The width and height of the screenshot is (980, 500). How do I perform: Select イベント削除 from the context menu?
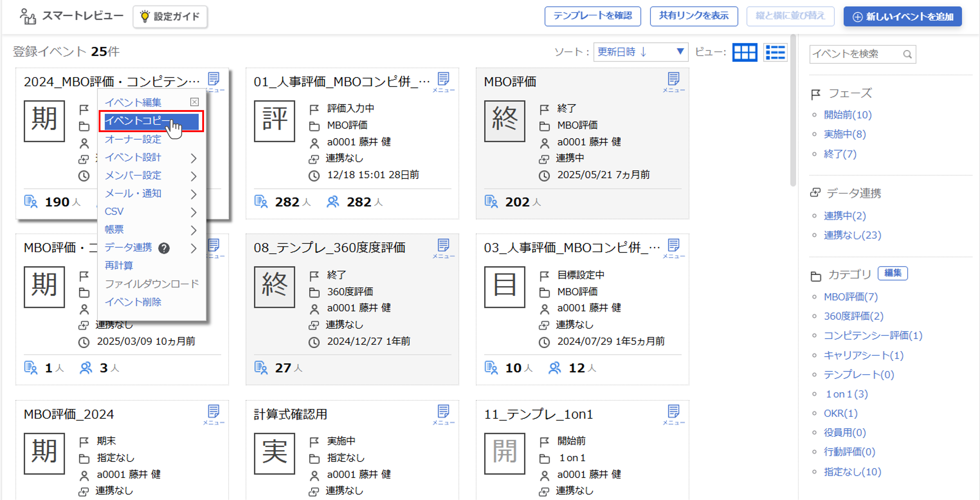click(x=132, y=302)
